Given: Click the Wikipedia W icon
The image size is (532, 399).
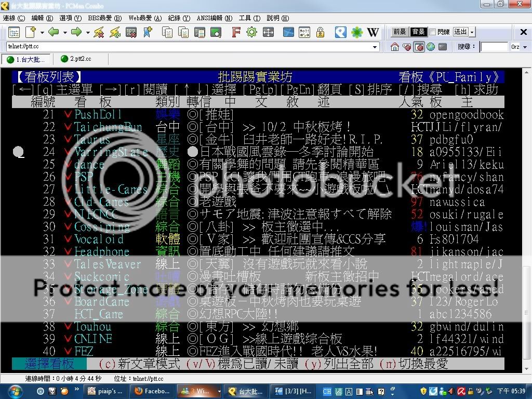Looking at the screenshot, I should pos(373,32).
